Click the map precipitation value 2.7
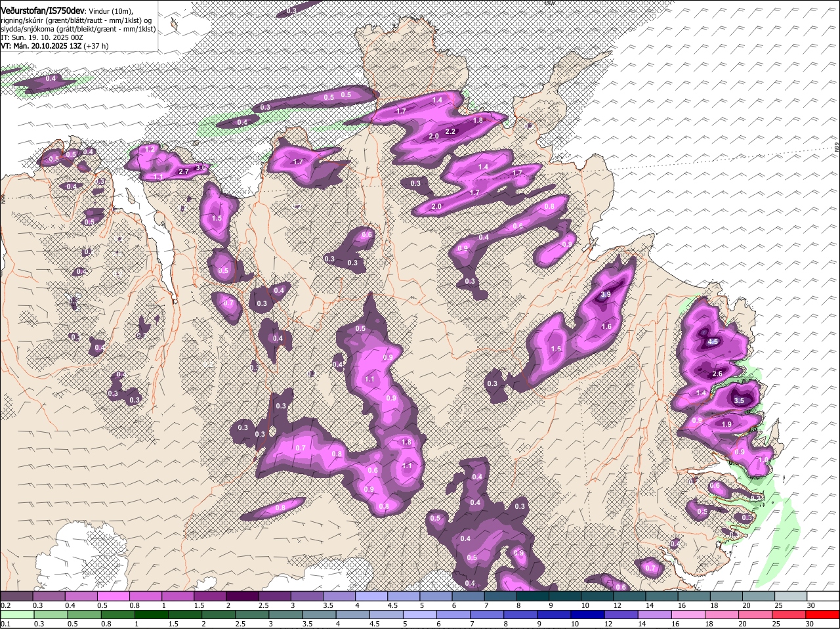 (184, 172)
